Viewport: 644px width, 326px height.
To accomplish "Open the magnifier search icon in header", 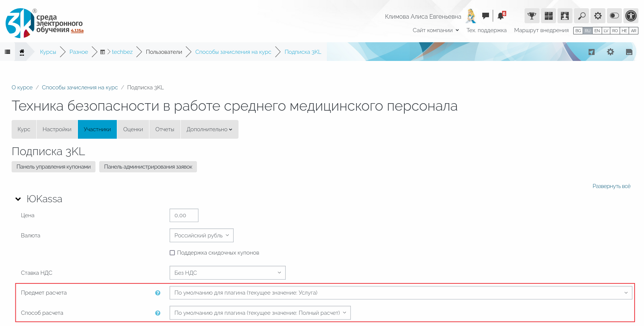I will pyautogui.click(x=581, y=16).
